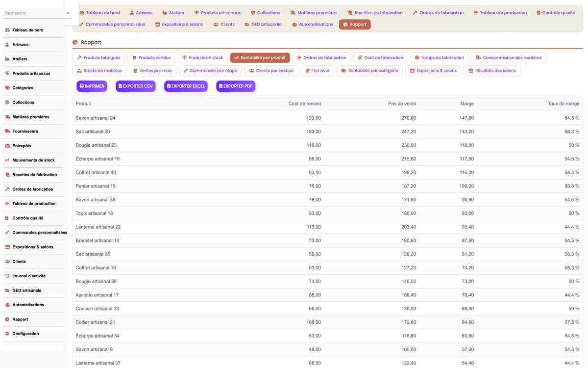Click the Contrôle qualité sidebar icon
The width and height of the screenshot is (588, 368).
coord(7,218)
